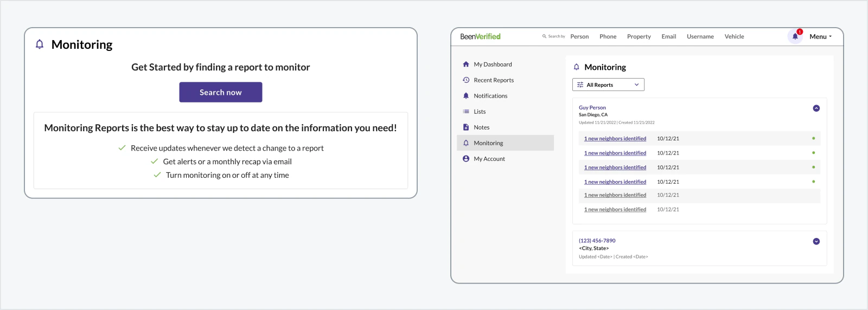Select Monitoring in the sidebar

[x=505, y=143]
